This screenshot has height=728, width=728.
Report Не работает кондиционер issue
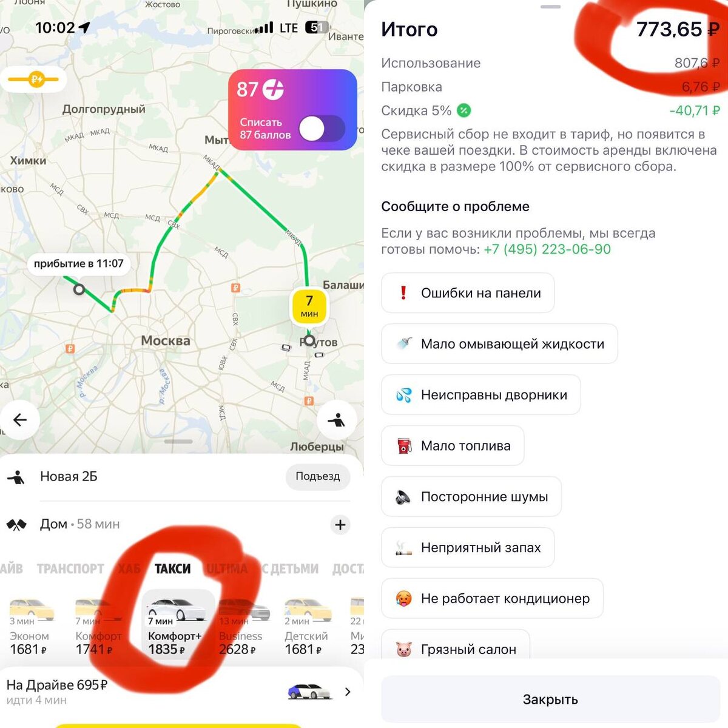493,599
